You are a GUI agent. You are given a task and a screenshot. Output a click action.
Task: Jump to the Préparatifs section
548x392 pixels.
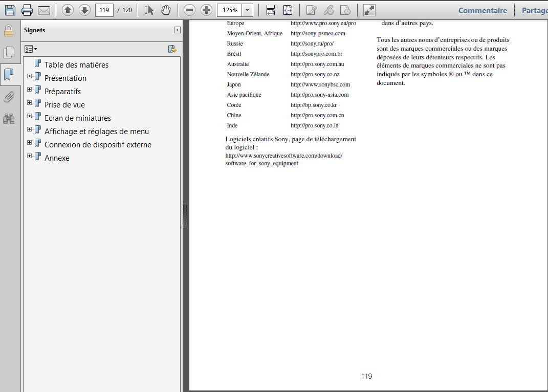(62, 91)
